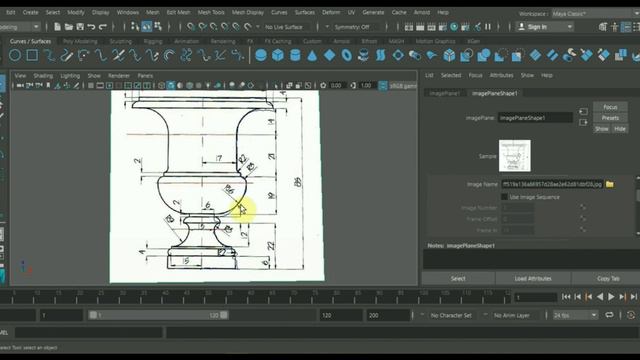Screen dimensions: 640x360
Task: Expand the Sign In dropdown
Action: point(545,27)
